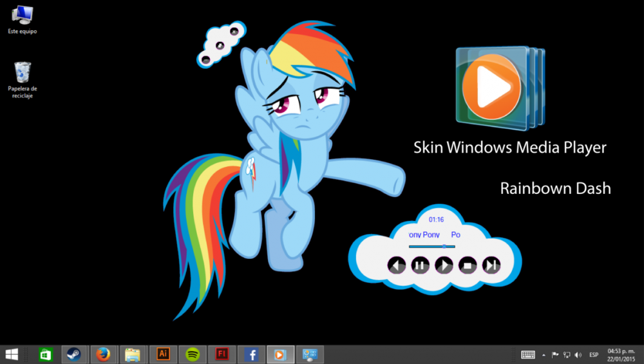Click the middle button on small cloud
The width and height of the screenshot is (644, 364).
click(220, 45)
